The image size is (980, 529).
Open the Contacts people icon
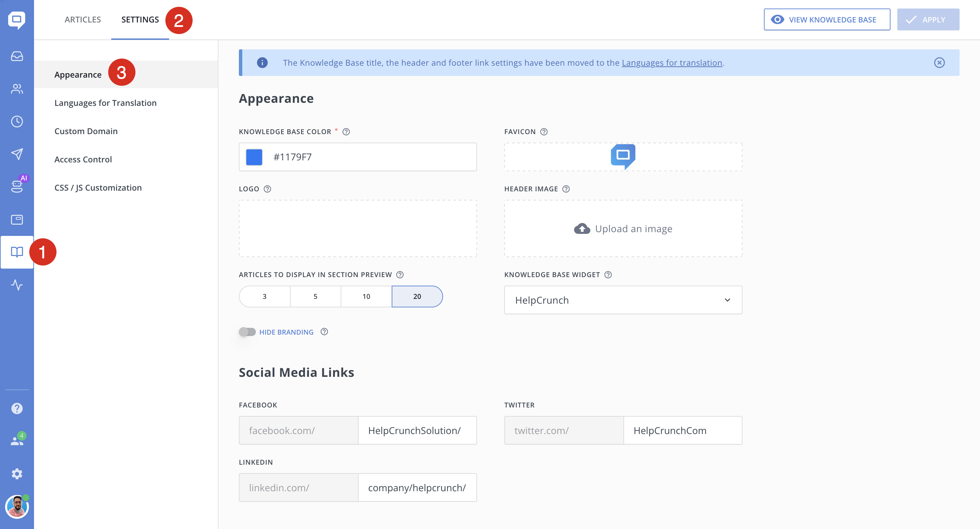pos(17,89)
